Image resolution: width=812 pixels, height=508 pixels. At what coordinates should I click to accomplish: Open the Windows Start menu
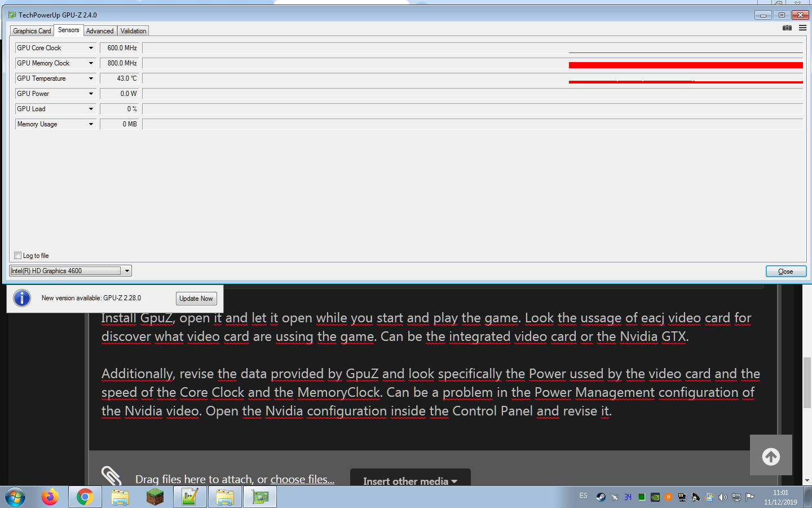pos(15,497)
